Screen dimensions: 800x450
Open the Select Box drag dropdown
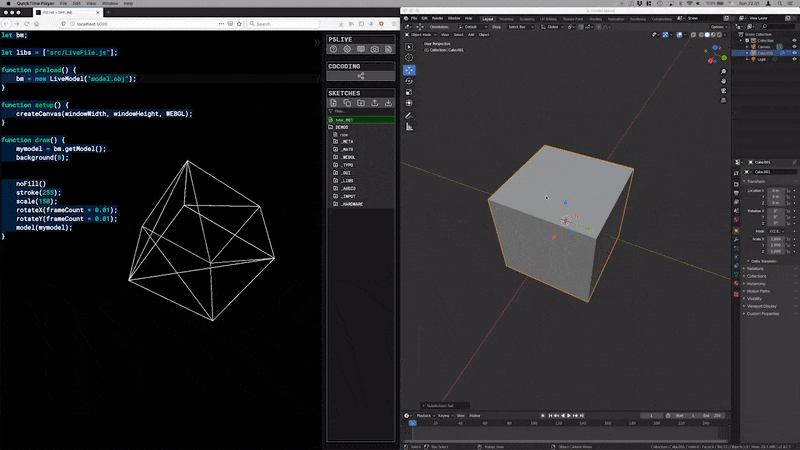point(520,27)
